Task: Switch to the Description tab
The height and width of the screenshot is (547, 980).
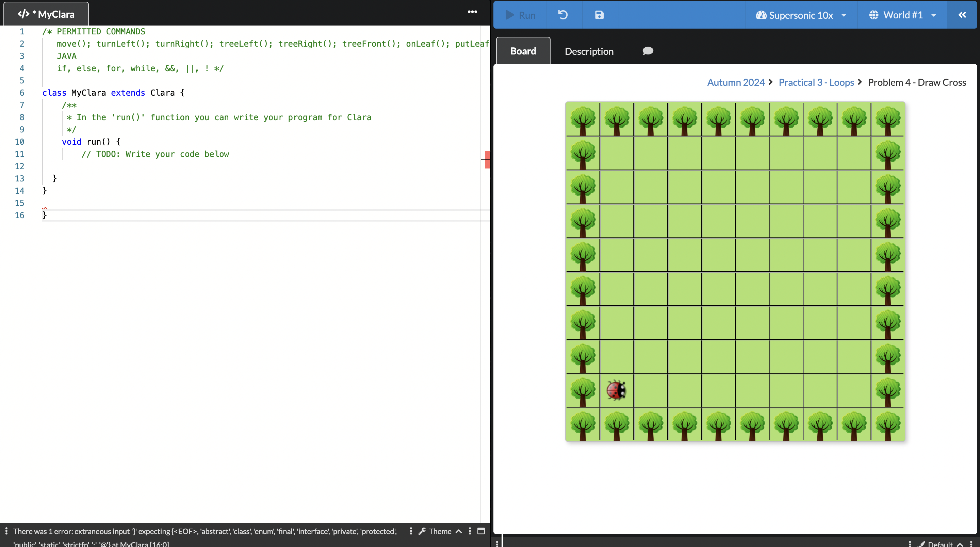Action: coord(589,51)
